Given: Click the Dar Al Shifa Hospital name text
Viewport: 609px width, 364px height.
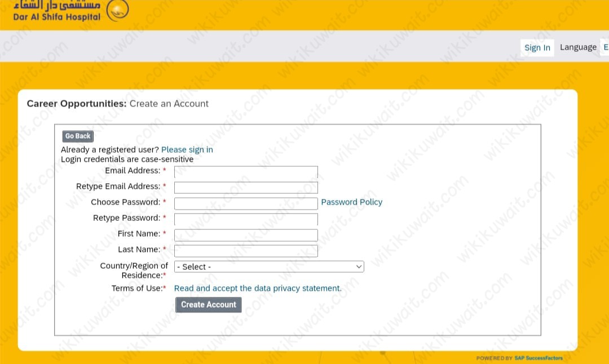Looking at the screenshot, I should (x=56, y=17).
